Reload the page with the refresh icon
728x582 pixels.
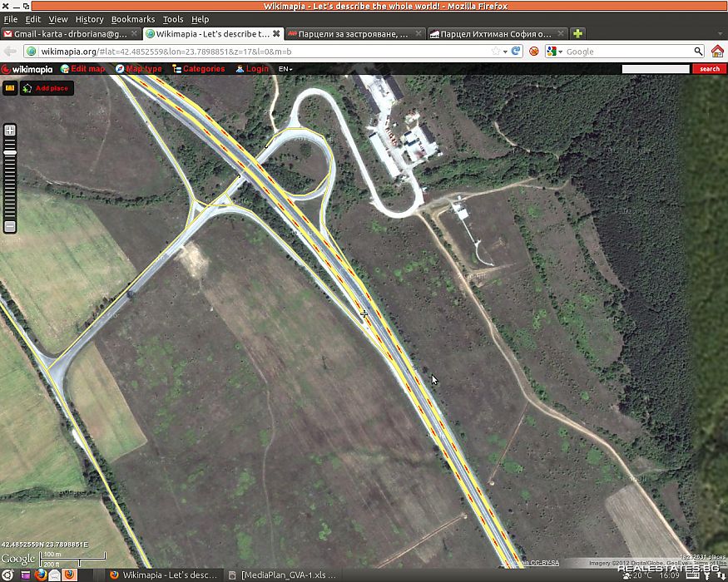click(x=515, y=51)
